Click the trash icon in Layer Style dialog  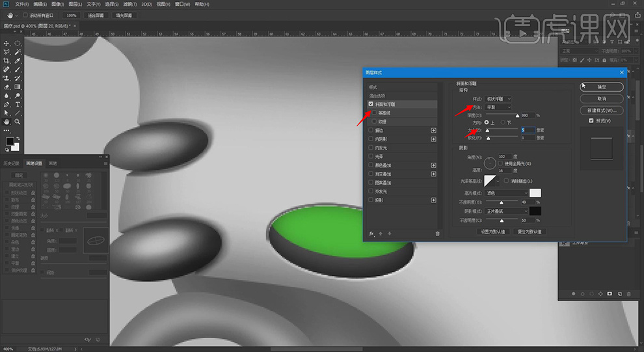[437, 234]
